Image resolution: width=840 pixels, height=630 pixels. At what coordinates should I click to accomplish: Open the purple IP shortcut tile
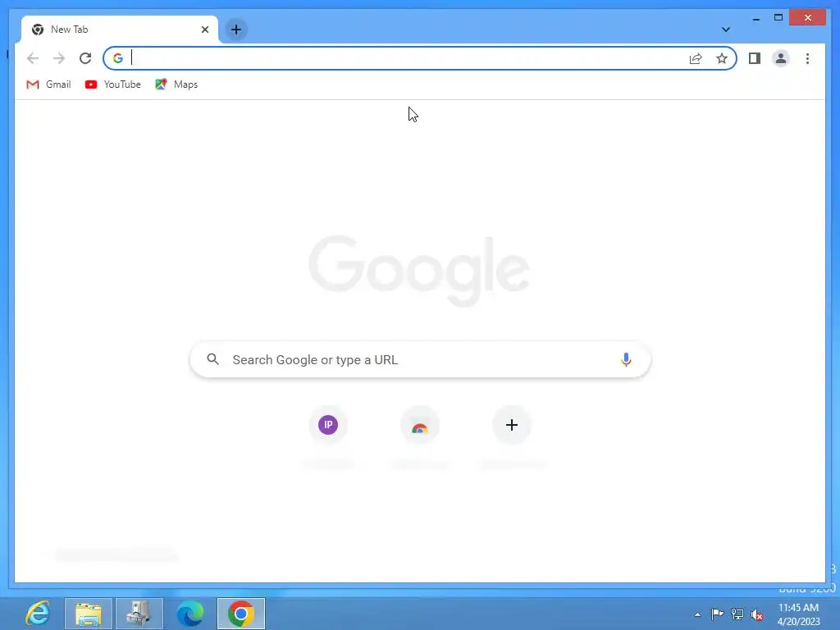pyautogui.click(x=328, y=425)
